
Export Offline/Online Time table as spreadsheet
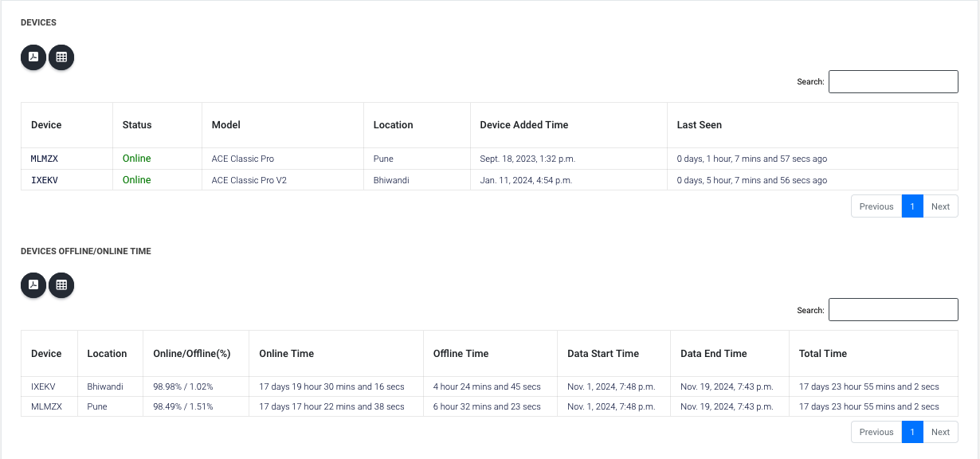click(x=61, y=285)
